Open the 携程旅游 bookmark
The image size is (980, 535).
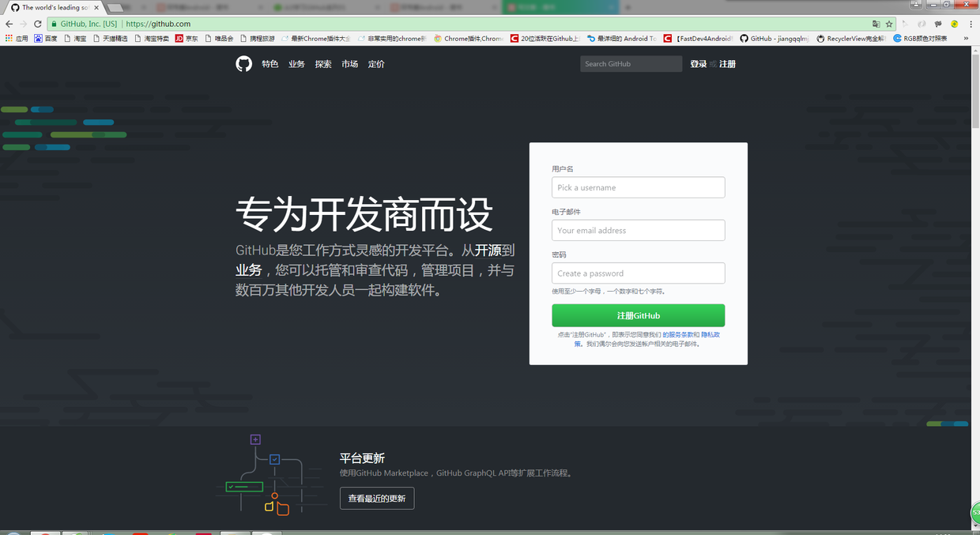(257, 38)
